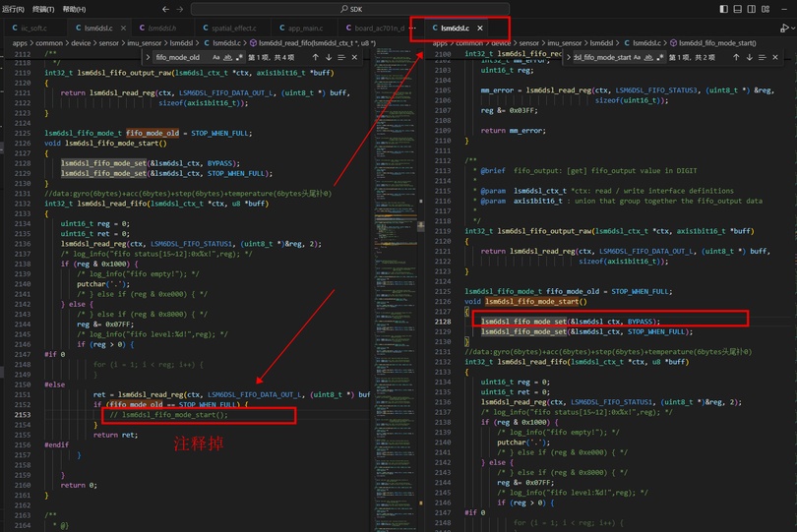Toggle Find in Selection in fifo_mode_start widget
Screen dimensions: 797x532
pos(762,57)
